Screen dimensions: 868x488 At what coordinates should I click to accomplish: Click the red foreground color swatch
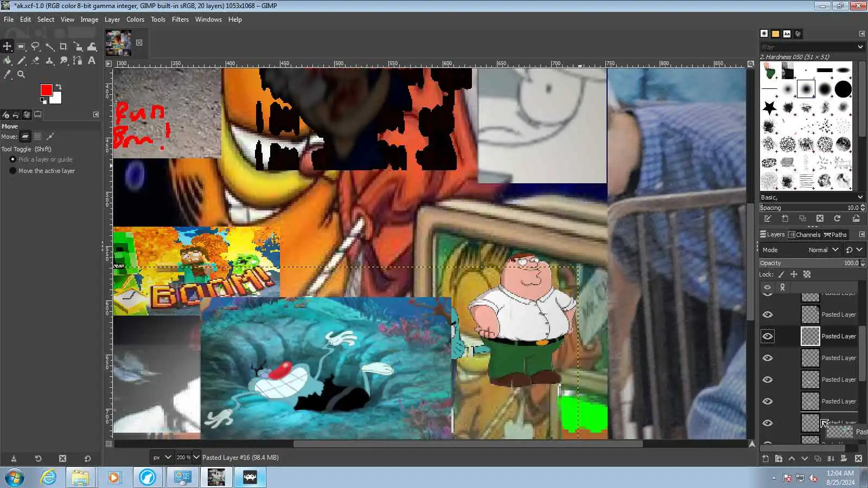46,89
